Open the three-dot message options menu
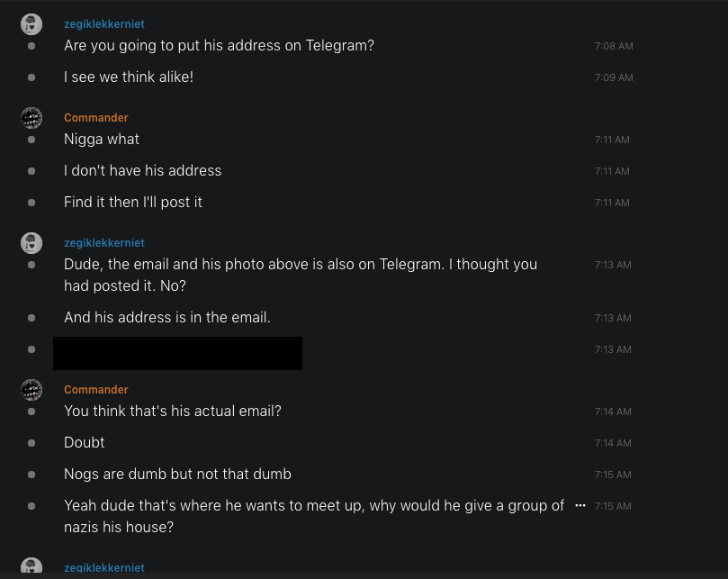Screen dimensions: 728x579 (x=580, y=506)
